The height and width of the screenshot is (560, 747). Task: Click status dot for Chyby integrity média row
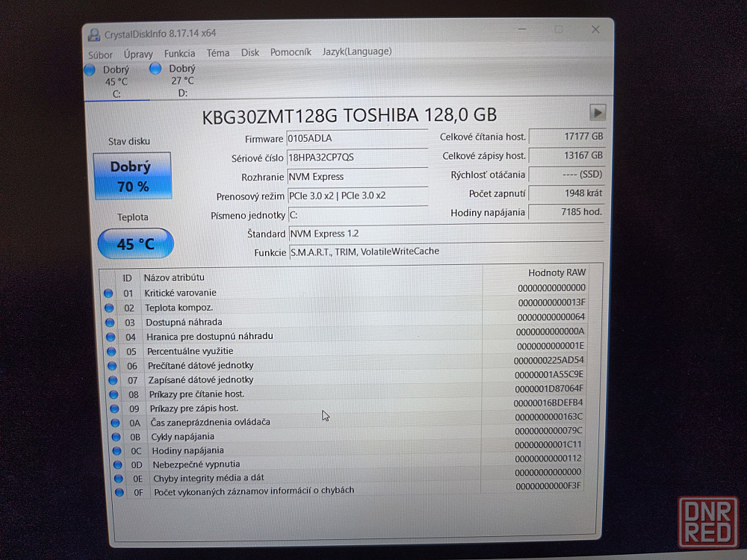118,478
